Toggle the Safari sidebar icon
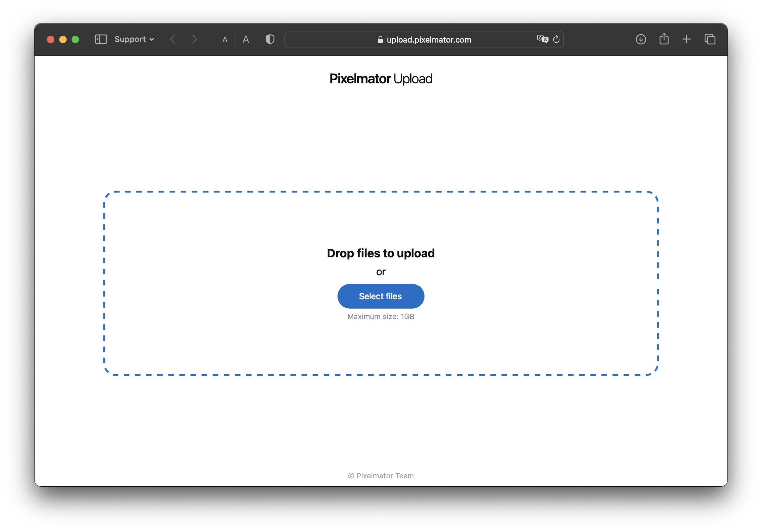 coord(101,39)
